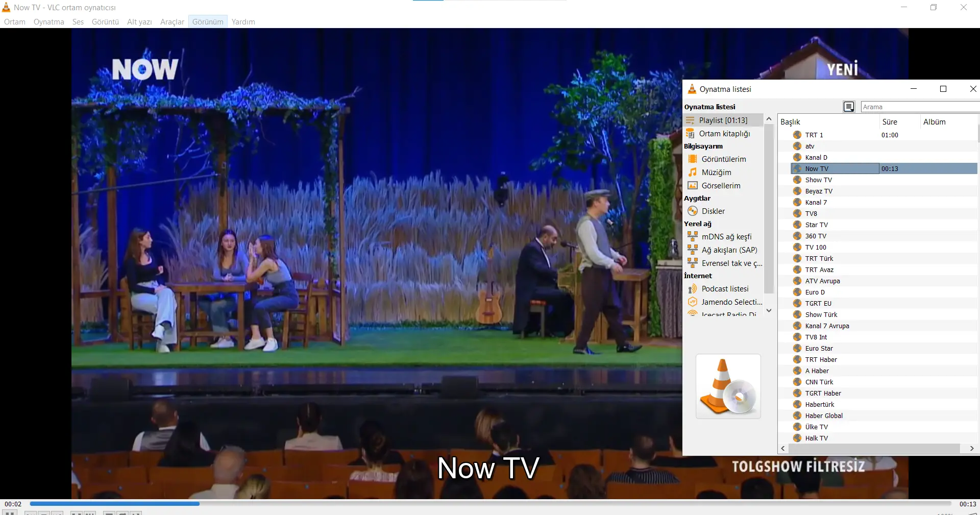
Task: Select TV8 Int in the playlist
Action: 884,337
